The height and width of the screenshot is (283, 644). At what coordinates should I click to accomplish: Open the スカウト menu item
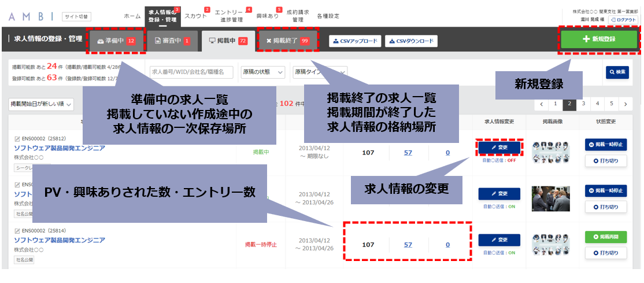195,16
